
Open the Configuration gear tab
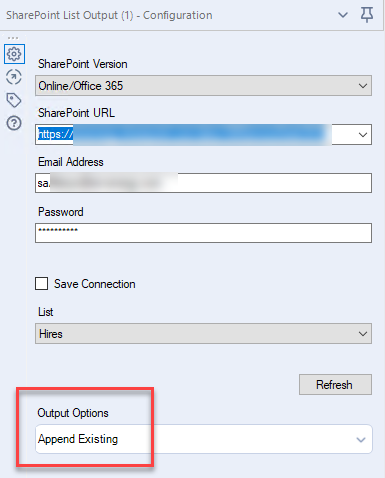tap(14, 54)
